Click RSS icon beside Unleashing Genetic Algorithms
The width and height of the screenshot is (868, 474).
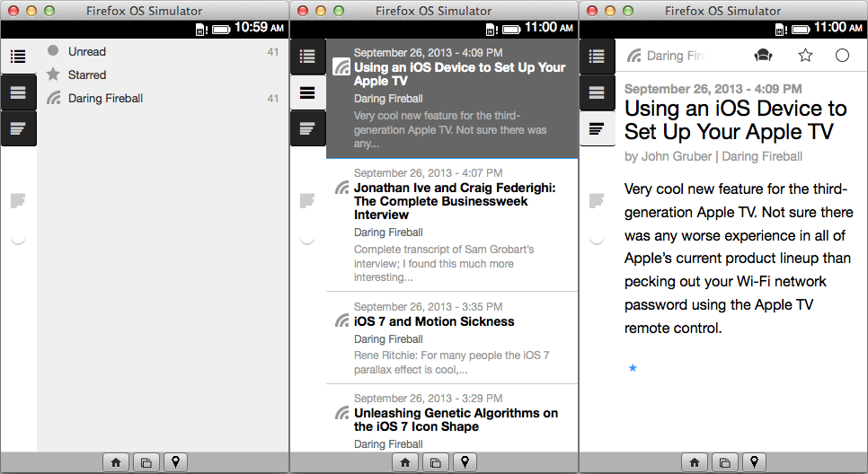[342, 413]
